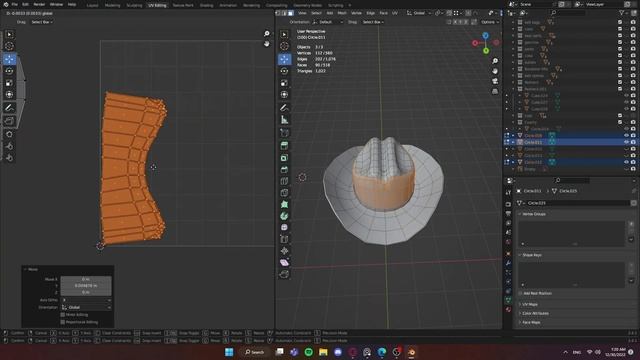
Task: Enable edge select mode in 3D viewport header
Action: coord(284,13)
